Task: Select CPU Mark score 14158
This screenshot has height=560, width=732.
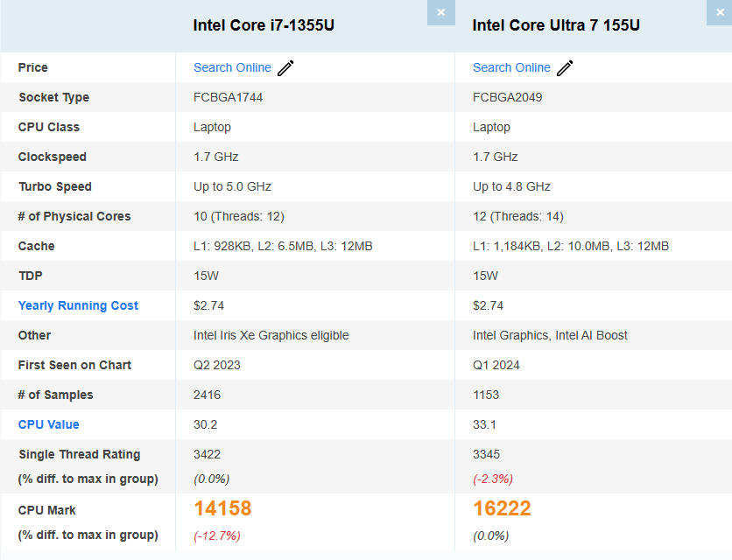Action: 222,508
